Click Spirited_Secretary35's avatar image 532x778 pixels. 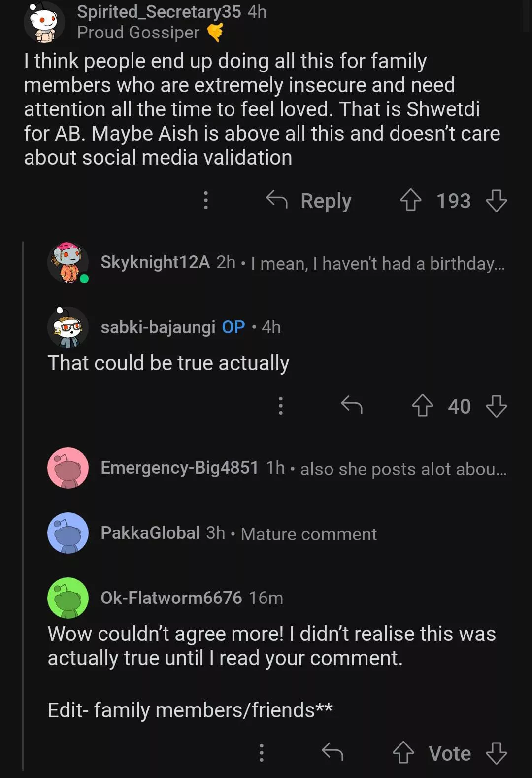click(x=44, y=22)
